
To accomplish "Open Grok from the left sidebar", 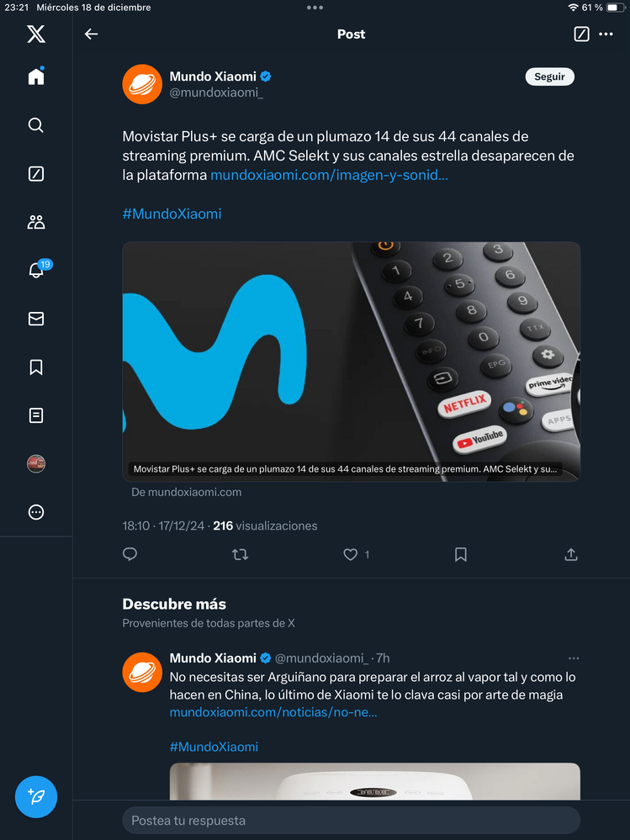I will 35,174.
